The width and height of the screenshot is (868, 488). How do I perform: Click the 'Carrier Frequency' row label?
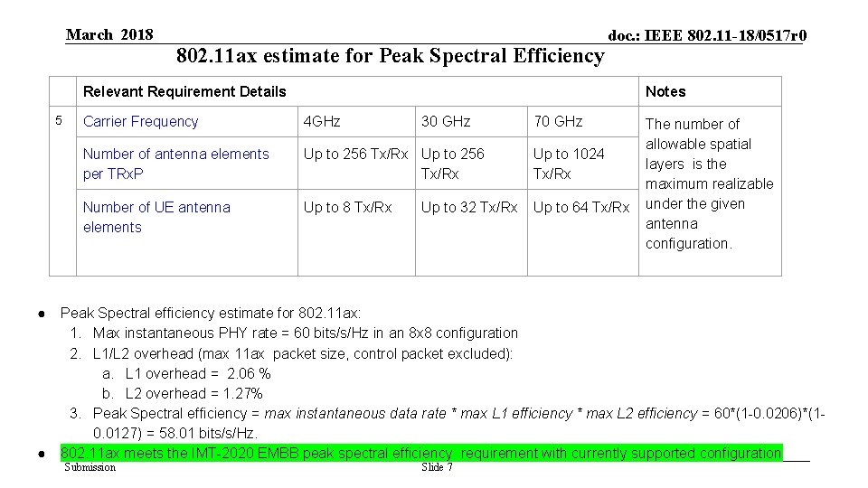[x=141, y=122]
